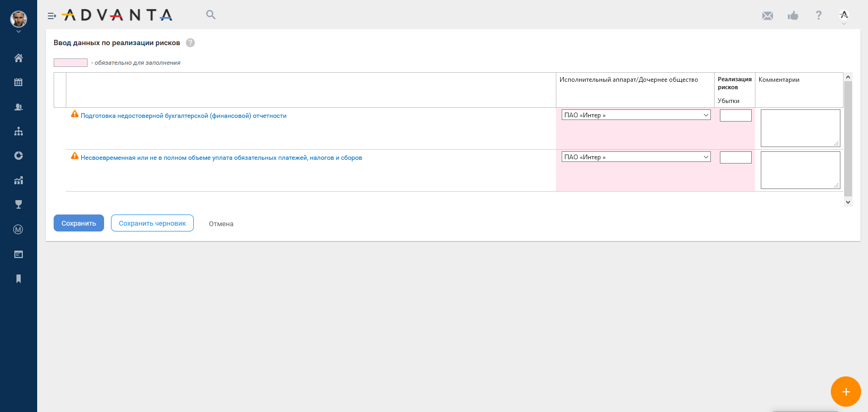This screenshot has width=868, height=412.
Task: Click the table scrollbar down arrow
Action: (848, 202)
